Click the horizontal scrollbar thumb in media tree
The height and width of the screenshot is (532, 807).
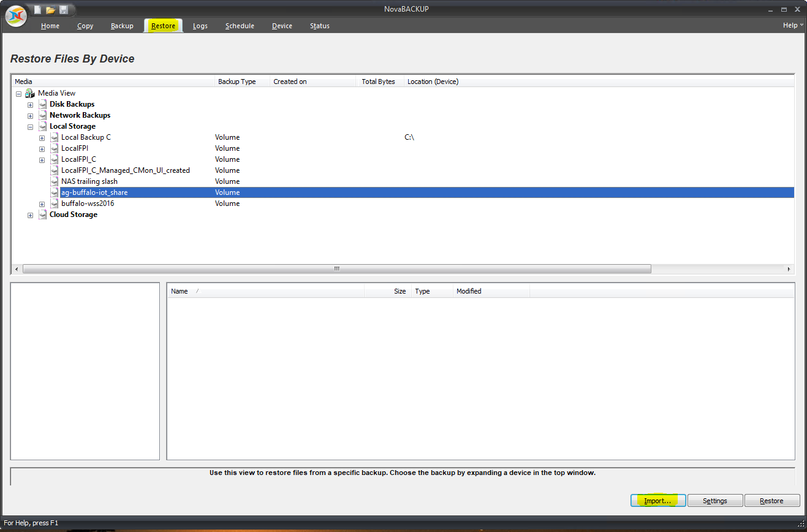pyautogui.click(x=336, y=268)
